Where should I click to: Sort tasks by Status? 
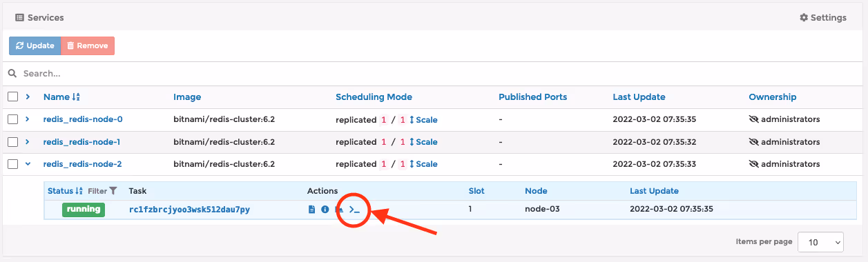pos(65,191)
